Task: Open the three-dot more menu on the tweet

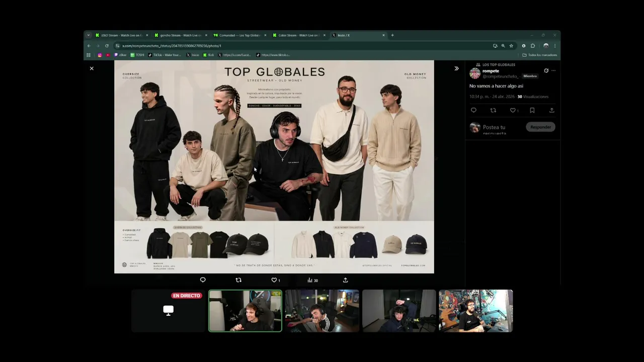Action: pos(553,71)
